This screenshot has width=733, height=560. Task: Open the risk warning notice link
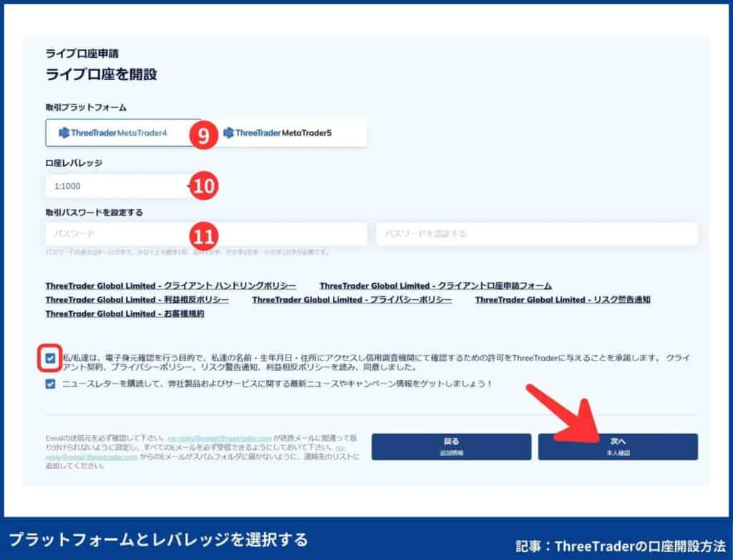pos(563,300)
